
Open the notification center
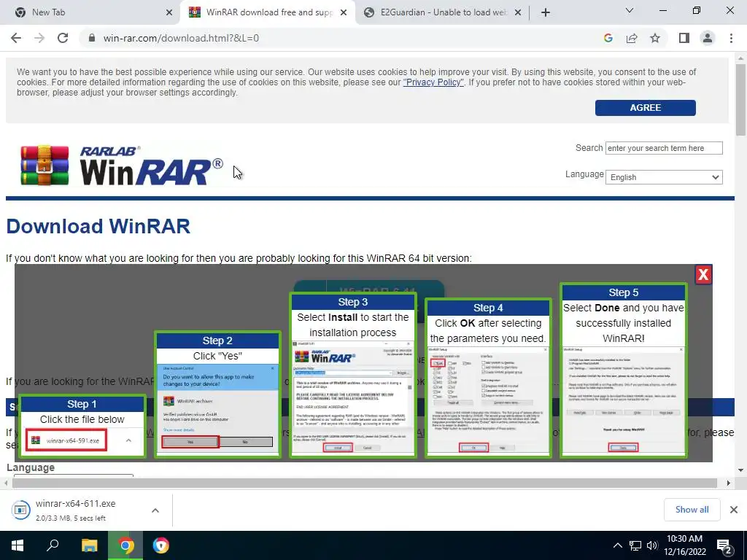(724, 546)
